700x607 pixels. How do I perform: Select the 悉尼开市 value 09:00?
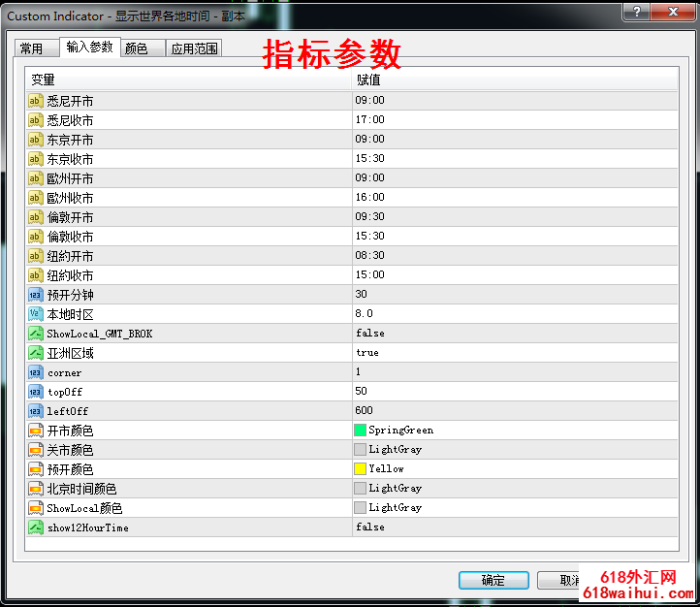coord(369,100)
